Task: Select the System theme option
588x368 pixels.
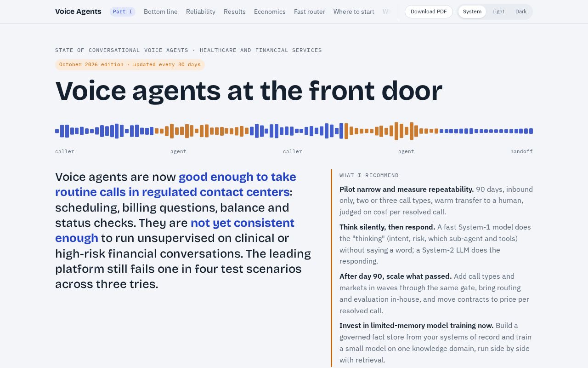Action: tap(472, 11)
